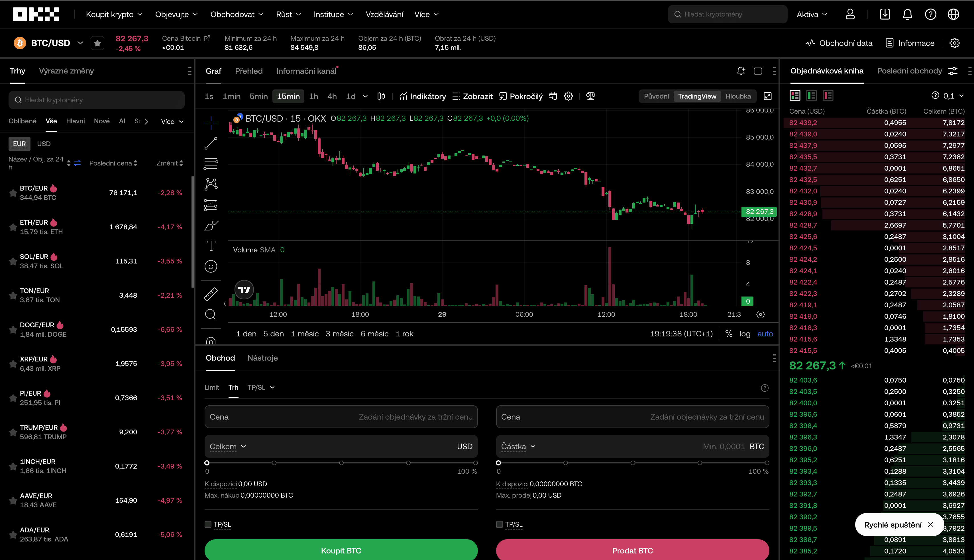Open the download app icon
Screen dimensions: 974x560
click(x=885, y=14)
